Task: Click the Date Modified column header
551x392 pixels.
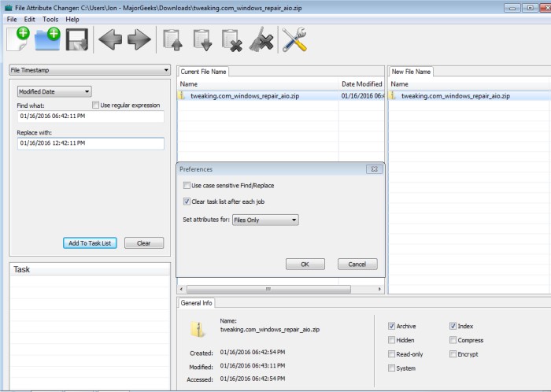Action: coord(361,84)
